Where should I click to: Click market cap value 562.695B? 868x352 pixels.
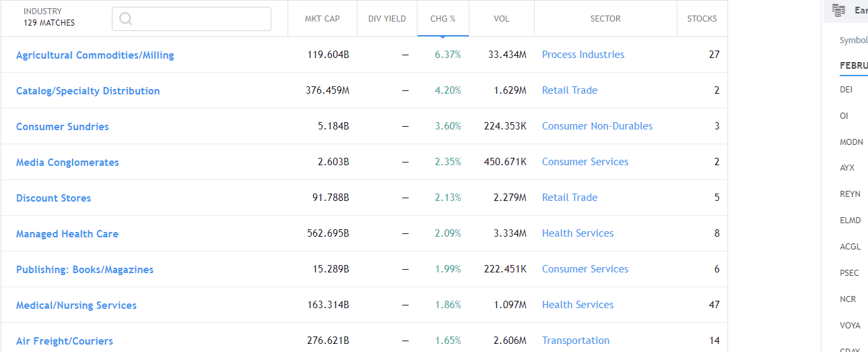point(328,233)
